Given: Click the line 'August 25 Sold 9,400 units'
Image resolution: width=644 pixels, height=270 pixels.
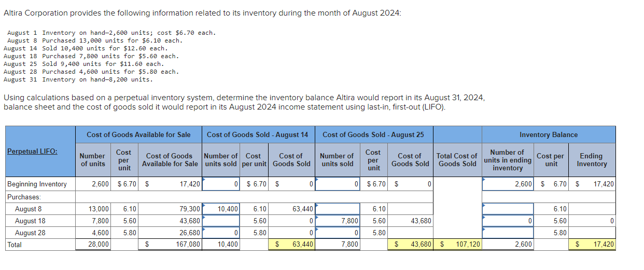Looking at the screenshot, I should coord(83,64).
